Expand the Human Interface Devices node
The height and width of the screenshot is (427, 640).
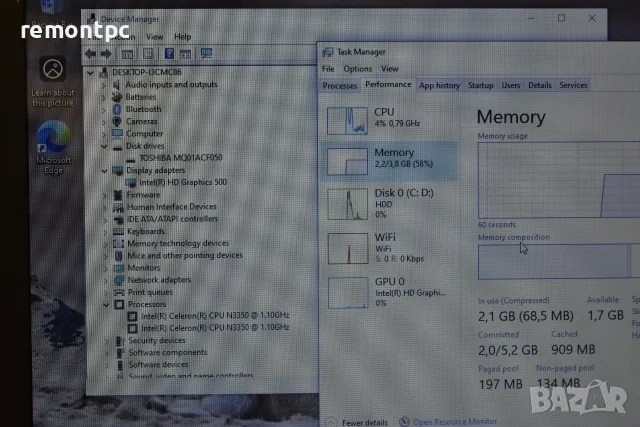(105, 207)
